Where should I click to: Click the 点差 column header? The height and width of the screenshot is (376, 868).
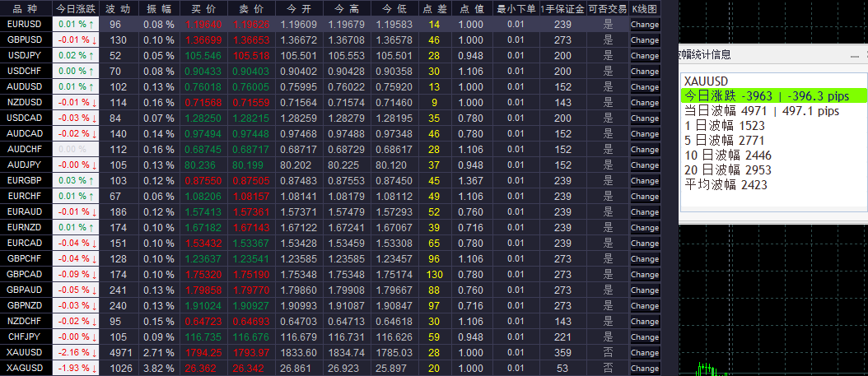[435, 8]
